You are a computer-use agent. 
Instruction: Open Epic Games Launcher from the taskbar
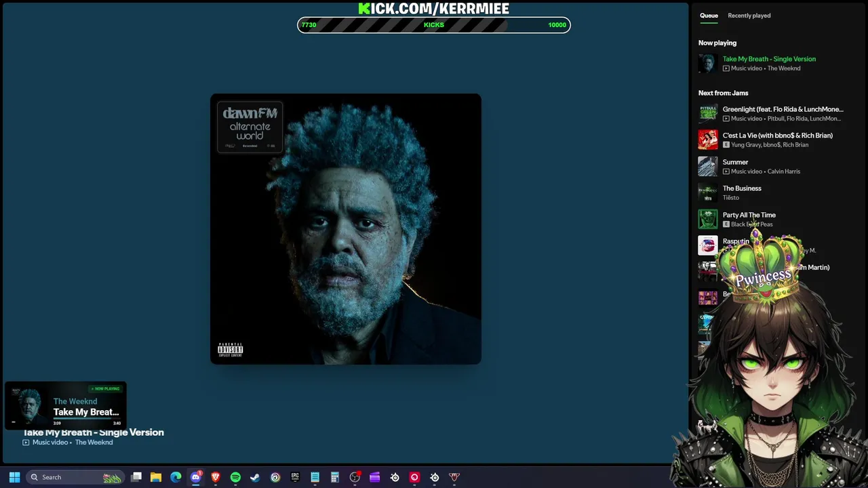(295, 477)
